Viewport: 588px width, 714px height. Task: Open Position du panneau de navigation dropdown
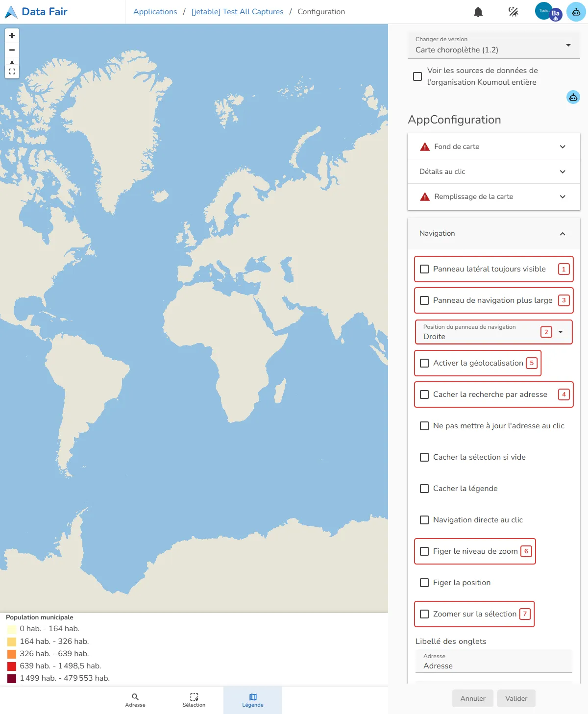click(x=494, y=332)
